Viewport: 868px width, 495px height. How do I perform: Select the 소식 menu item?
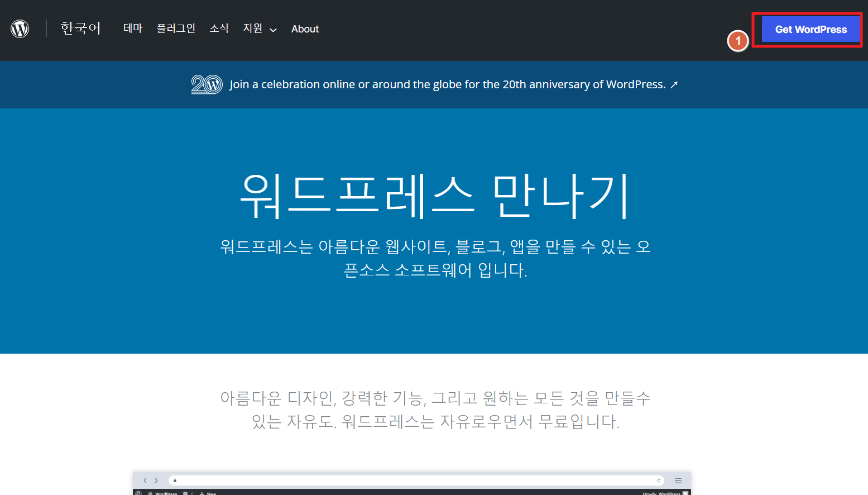coord(219,28)
